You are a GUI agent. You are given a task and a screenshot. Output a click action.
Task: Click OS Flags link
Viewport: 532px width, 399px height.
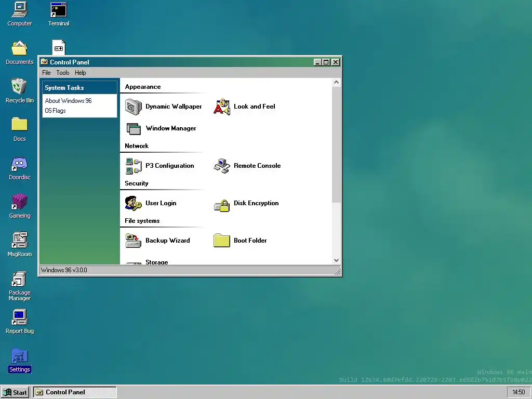pos(55,111)
